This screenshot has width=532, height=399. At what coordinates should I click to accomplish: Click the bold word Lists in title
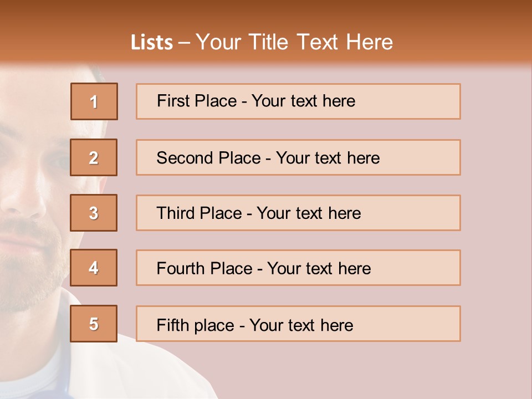(x=152, y=42)
